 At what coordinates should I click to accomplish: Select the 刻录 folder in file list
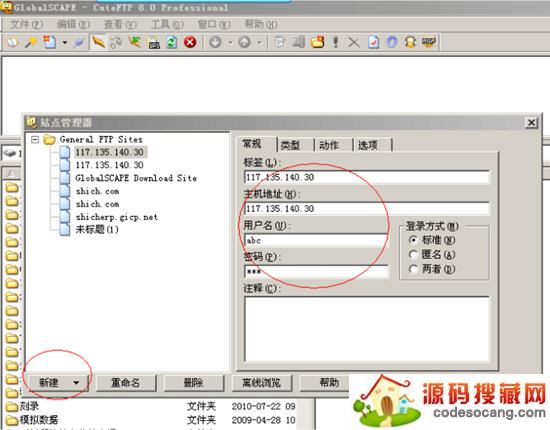[29, 407]
